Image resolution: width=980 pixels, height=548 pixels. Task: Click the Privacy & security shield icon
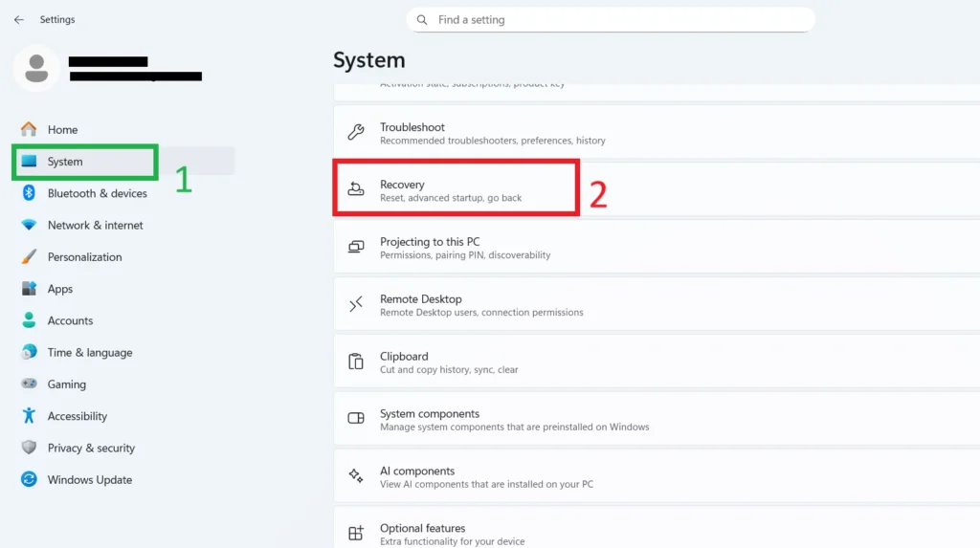(x=29, y=448)
